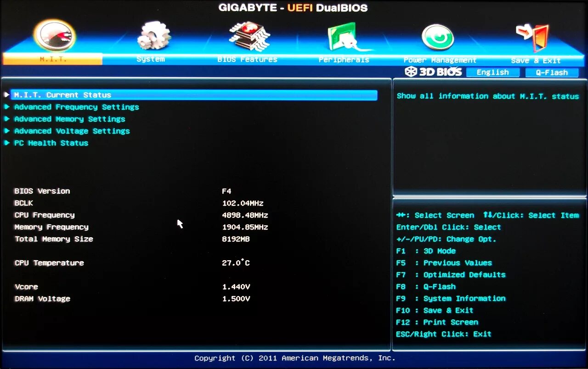Select the System gear icon
Viewport: 588px width, 369px height.
153,36
